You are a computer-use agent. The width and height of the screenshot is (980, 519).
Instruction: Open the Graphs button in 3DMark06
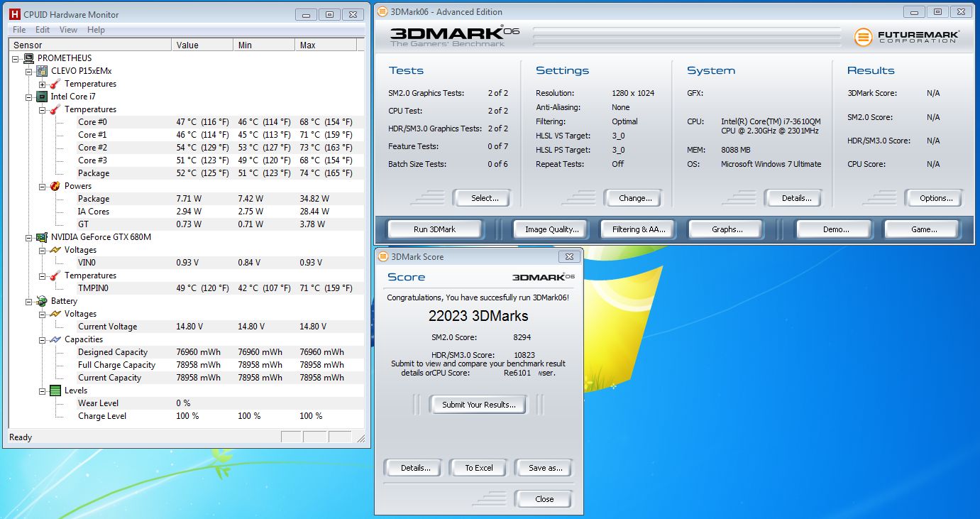pyautogui.click(x=727, y=229)
